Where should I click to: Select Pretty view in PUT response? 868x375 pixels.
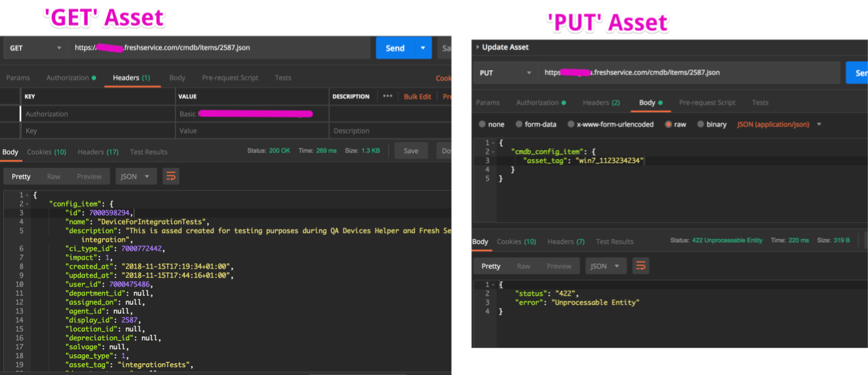(491, 266)
